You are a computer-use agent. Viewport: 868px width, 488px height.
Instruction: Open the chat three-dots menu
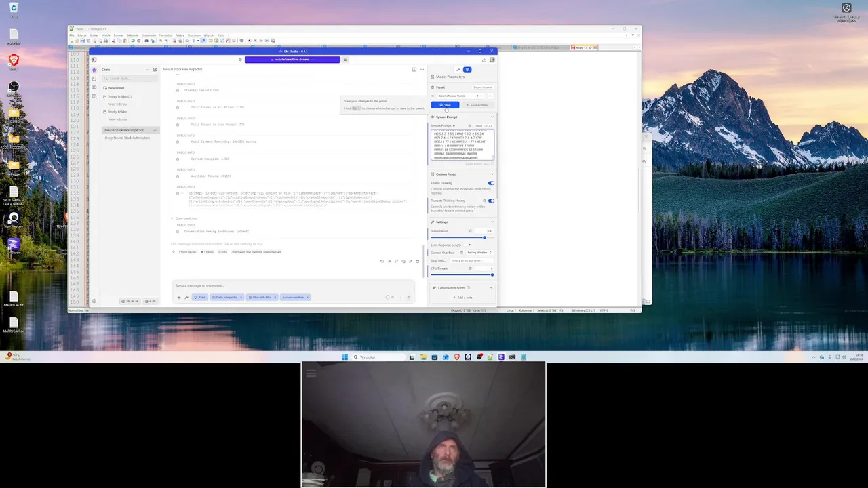click(x=422, y=69)
